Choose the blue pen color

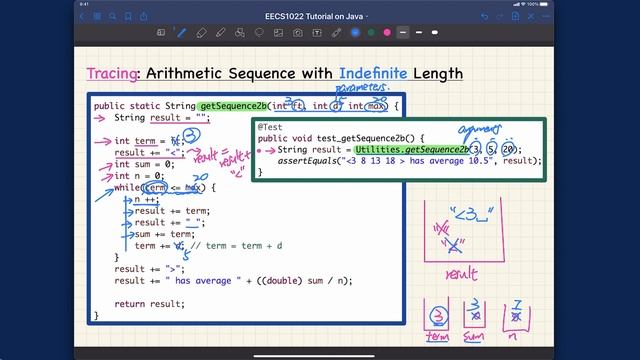click(x=356, y=33)
